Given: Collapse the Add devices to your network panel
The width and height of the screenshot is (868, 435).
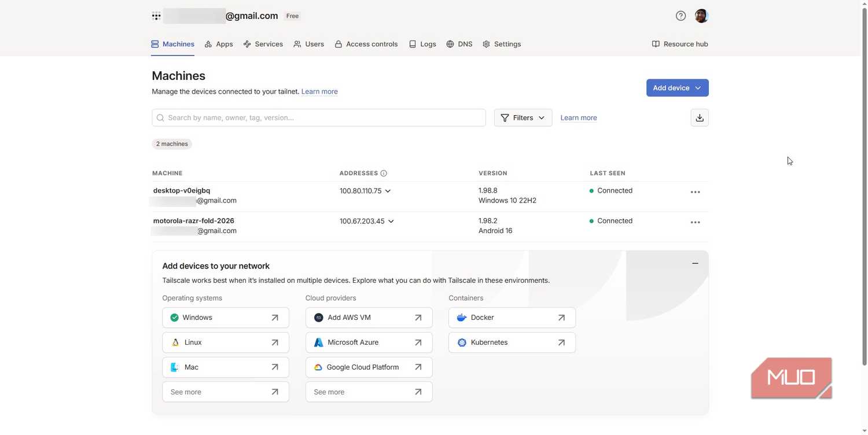Looking at the screenshot, I should (695, 263).
